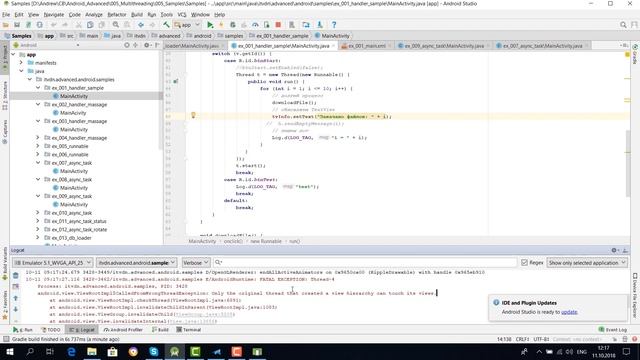Click the SDK Manager download toolbar icon
This screenshot has height=360, width=640.
(320, 25)
